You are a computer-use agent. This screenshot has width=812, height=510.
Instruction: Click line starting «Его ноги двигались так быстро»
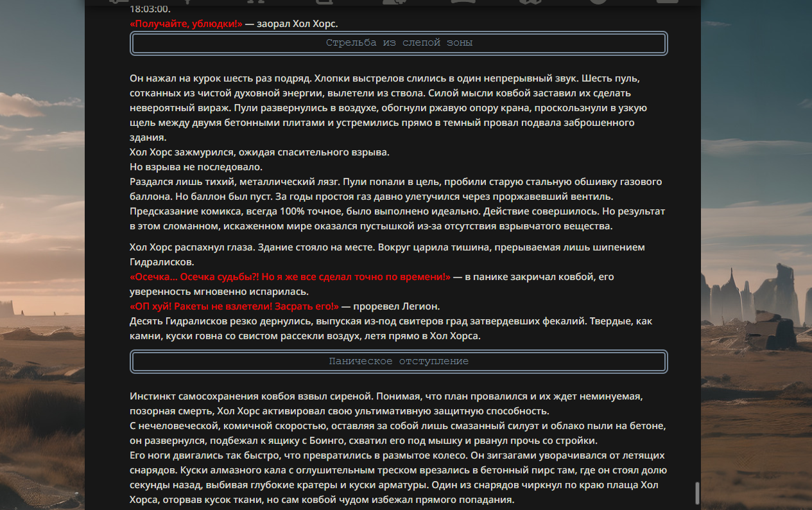[x=397, y=455]
